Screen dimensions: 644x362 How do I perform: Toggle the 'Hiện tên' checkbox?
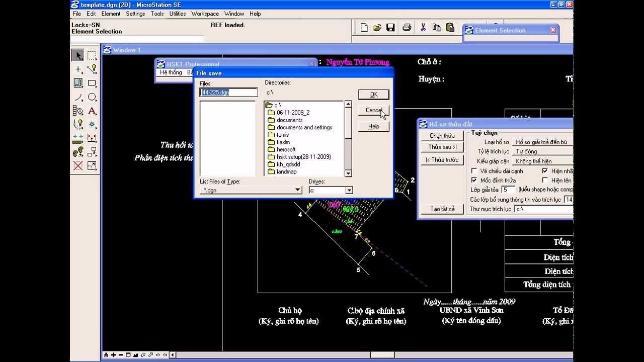545,180
